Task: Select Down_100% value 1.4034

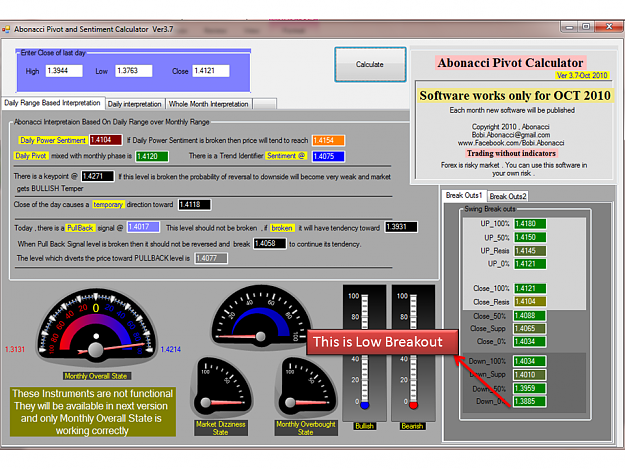Action: (x=530, y=361)
